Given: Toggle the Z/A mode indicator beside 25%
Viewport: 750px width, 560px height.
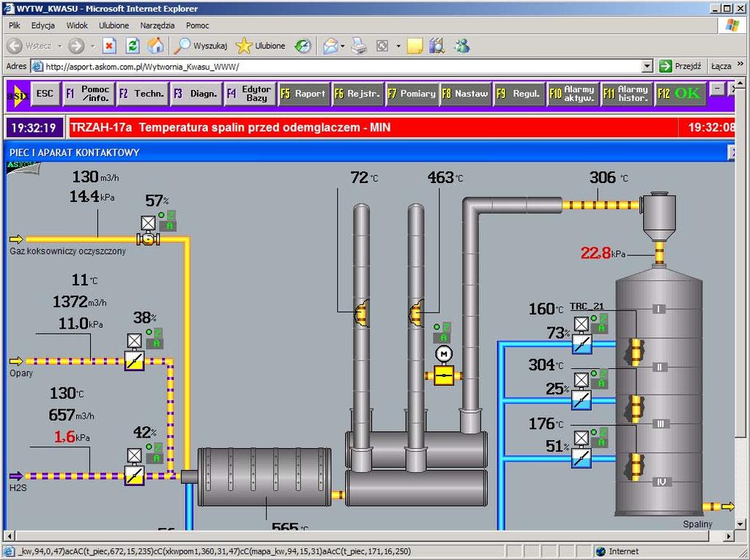Looking at the screenshot, I should click(x=599, y=378).
